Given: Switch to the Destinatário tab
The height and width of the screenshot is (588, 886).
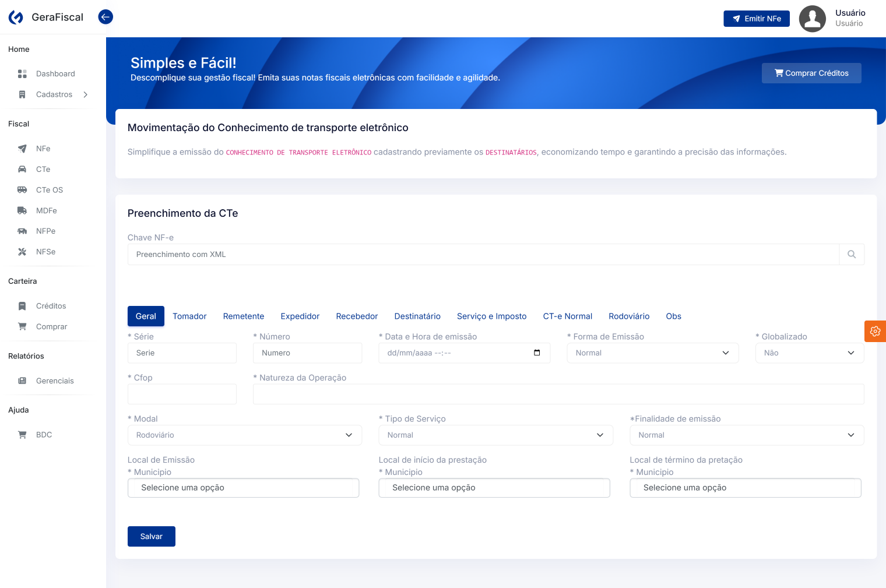Looking at the screenshot, I should pos(417,316).
